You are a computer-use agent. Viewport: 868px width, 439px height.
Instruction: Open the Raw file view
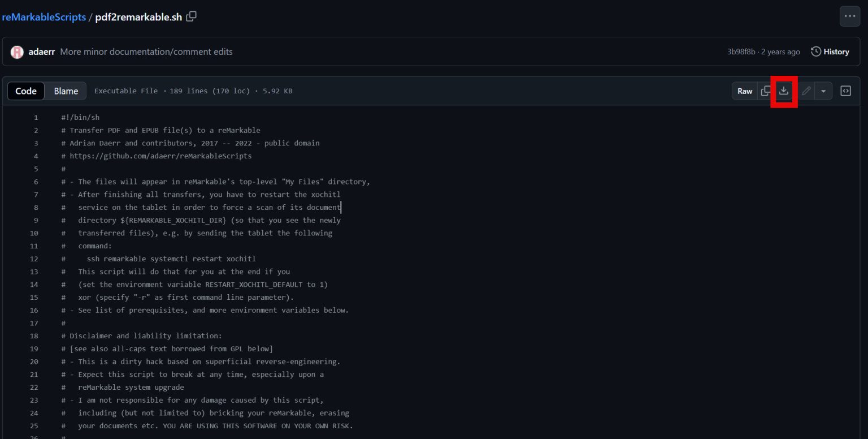click(745, 91)
